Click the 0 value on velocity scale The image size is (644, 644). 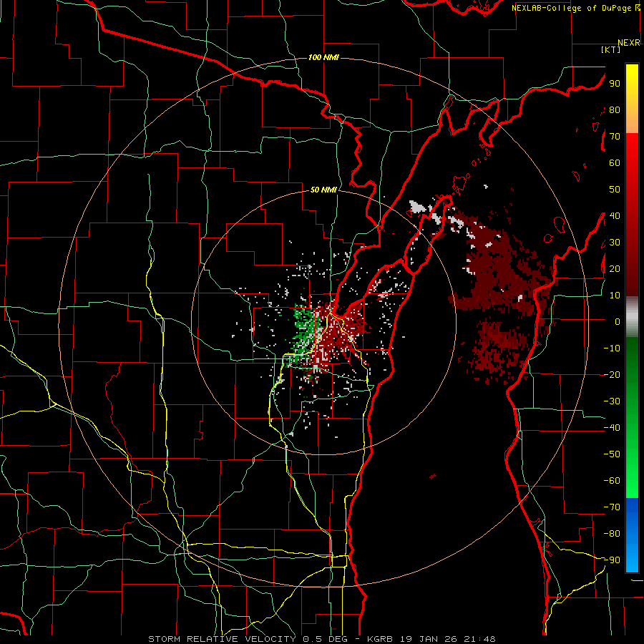(618, 321)
